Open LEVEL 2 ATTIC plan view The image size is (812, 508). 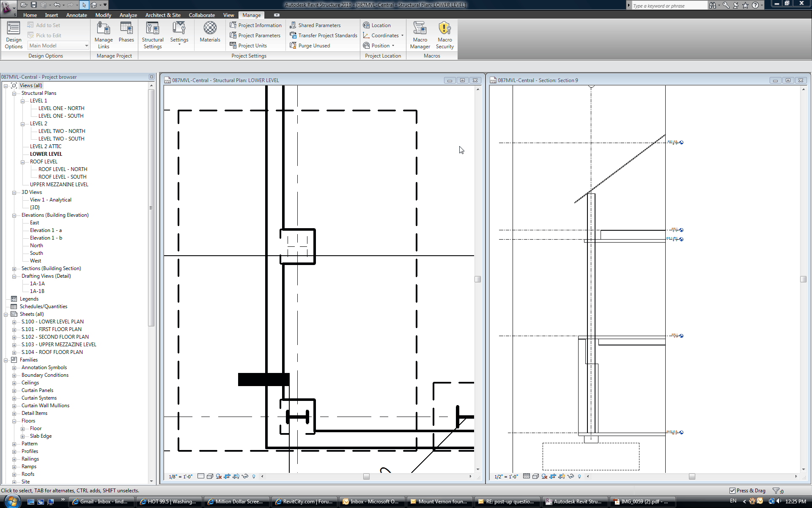tap(46, 146)
